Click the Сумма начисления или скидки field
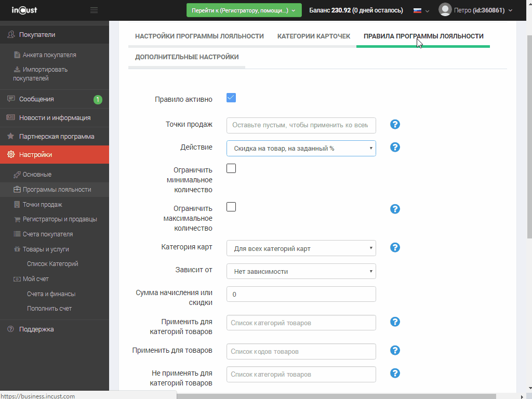Image resolution: width=532 pixels, height=399 pixels. pos(301,294)
